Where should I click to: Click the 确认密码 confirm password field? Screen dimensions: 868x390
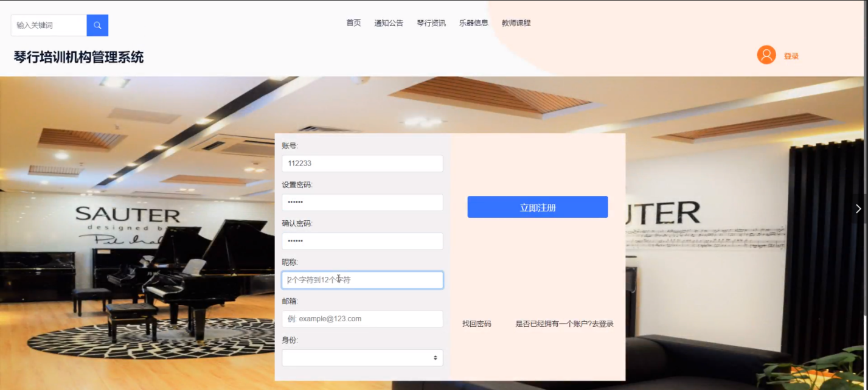[363, 241]
